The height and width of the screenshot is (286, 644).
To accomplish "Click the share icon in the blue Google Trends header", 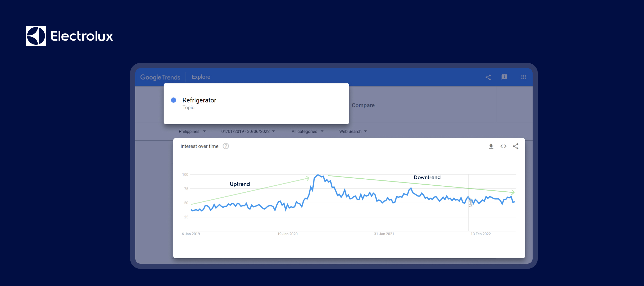I will (x=488, y=77).
